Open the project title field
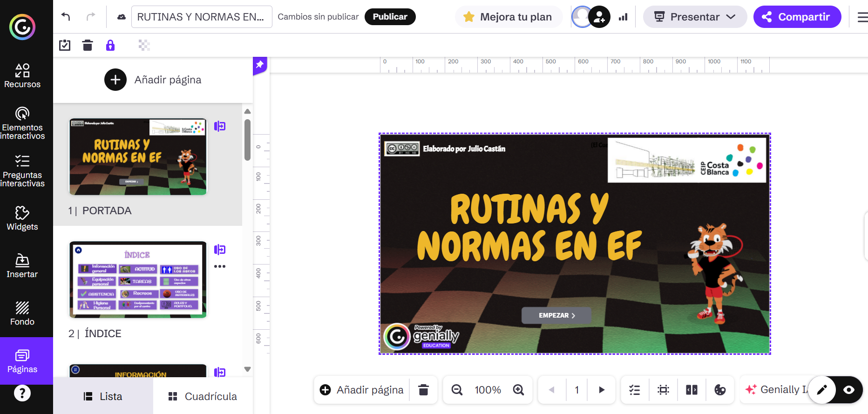The width and height of the screenshot is (868, 414). click(x=202, y=17)
